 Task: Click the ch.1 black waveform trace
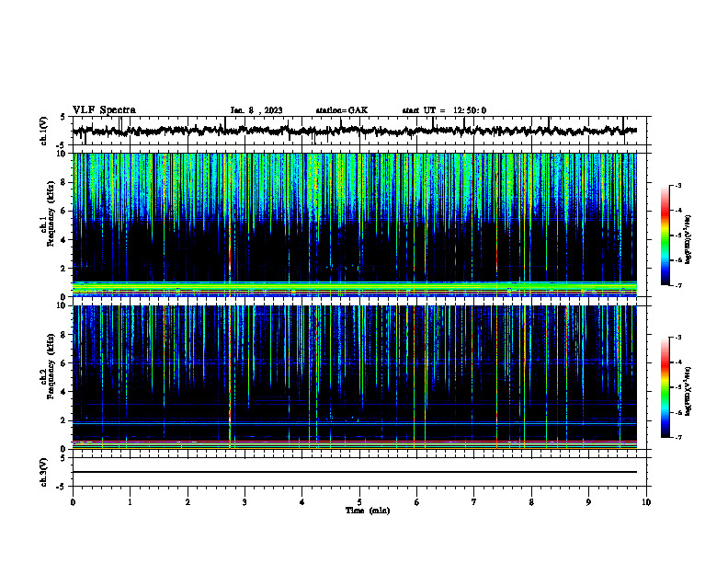(355, 131)
